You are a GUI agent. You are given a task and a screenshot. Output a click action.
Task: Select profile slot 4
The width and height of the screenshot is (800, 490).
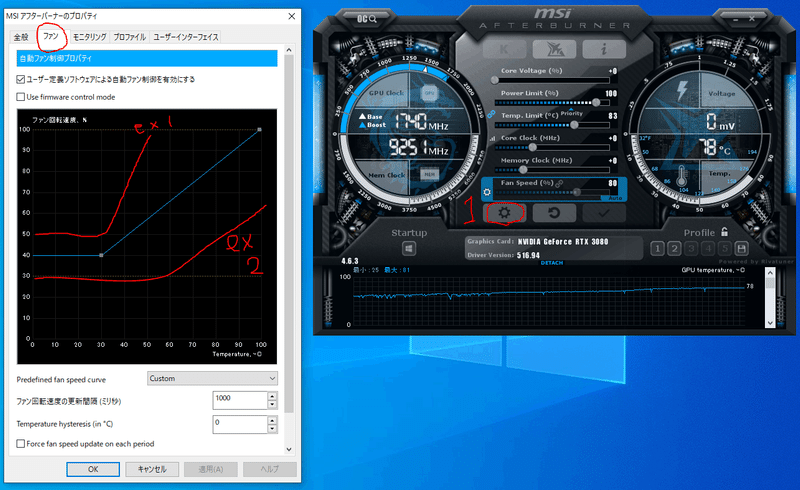tap(708, 249)
